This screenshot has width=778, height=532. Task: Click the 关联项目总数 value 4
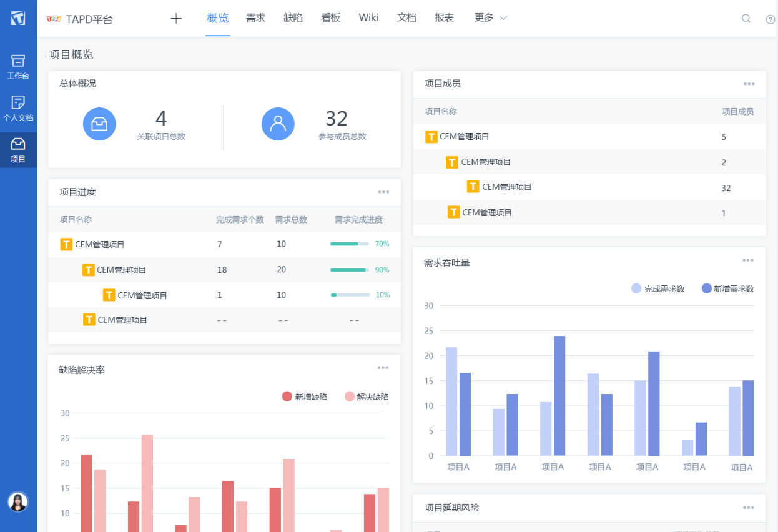pos(161,118)
